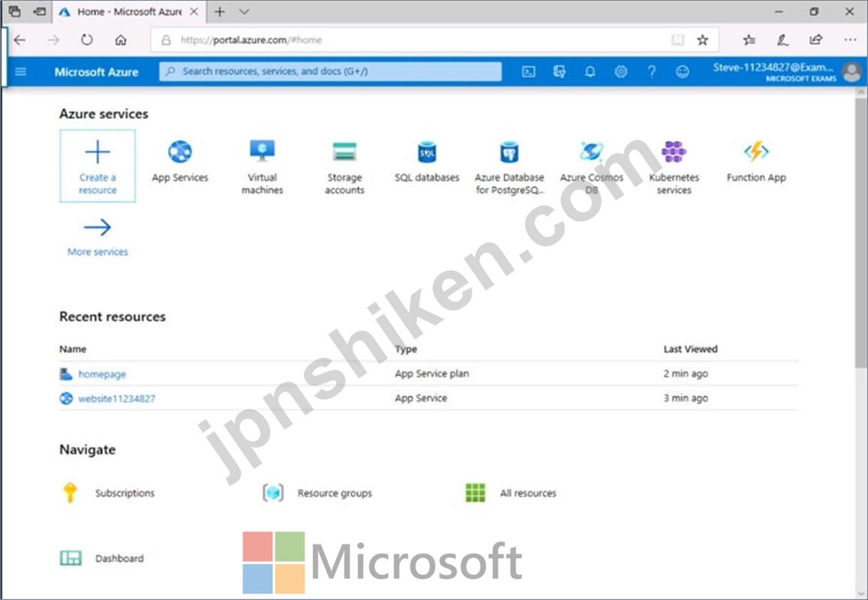Click the "3 min ago" last viewed value
This screenshot has width=868, height=600.
click(x=686, y=398)
